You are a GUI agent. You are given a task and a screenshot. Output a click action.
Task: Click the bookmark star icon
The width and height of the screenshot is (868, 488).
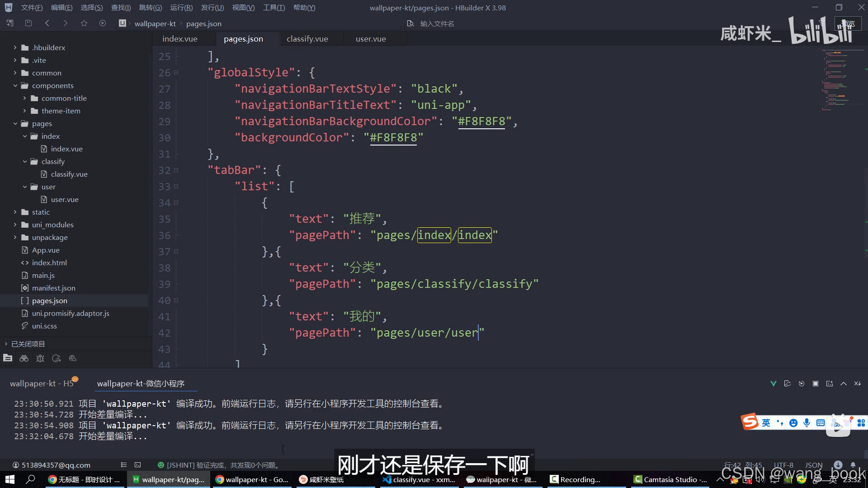[x=84, y=23]
